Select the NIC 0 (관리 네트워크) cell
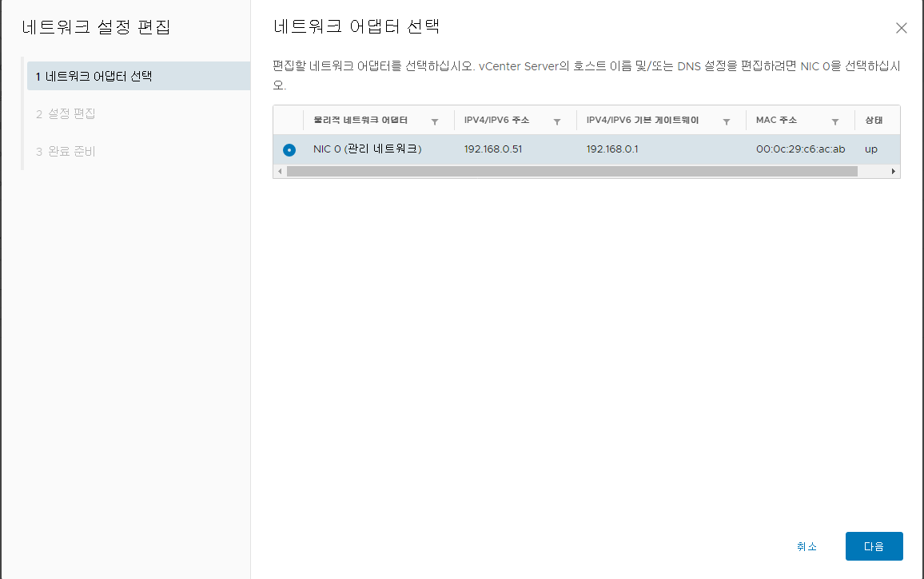Image resolution: width=924 pixels, height=579 pixels. (x=367, y=149)
